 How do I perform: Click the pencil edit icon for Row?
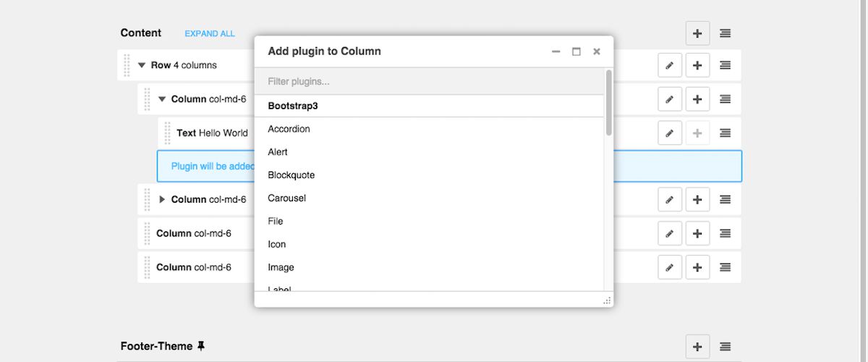[x=670, y=65]
